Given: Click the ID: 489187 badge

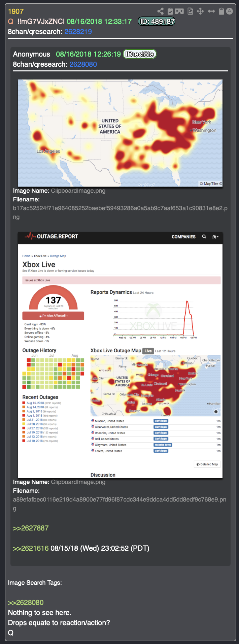Looking at the screenshot, I should [x=157, y=22].
